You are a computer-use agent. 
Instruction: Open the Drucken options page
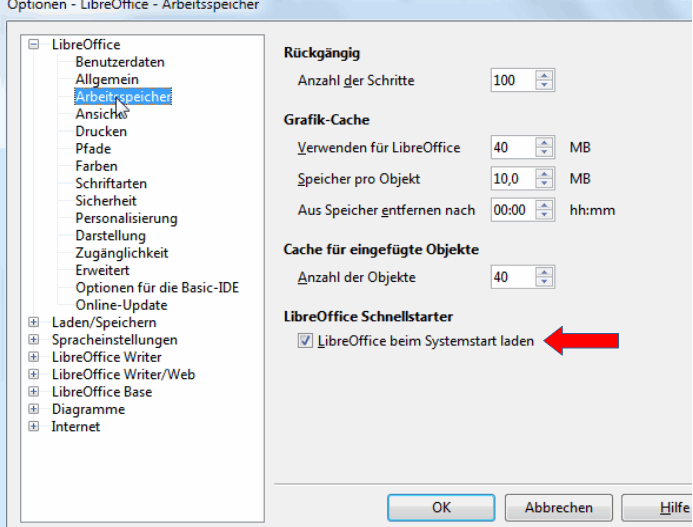point(101,131)
